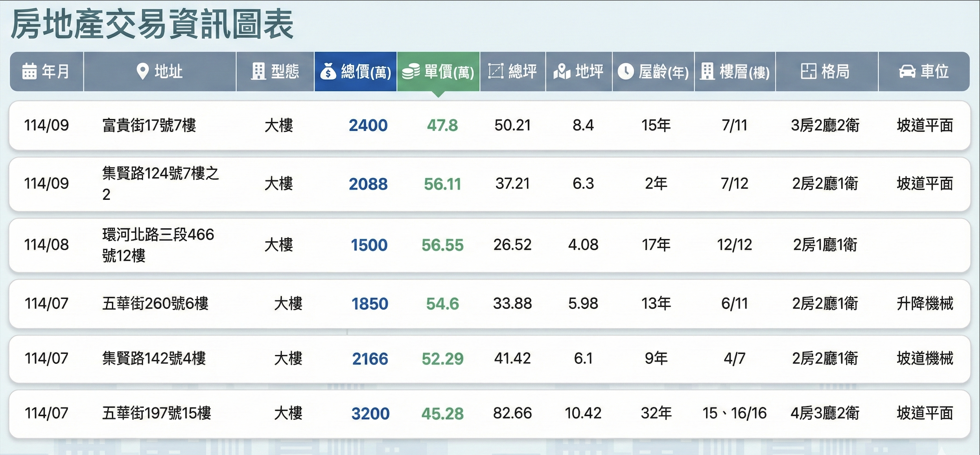Sort by the 車位 column header
The width and height of the screenshot is (980, 455).
[x=924, y=72]
